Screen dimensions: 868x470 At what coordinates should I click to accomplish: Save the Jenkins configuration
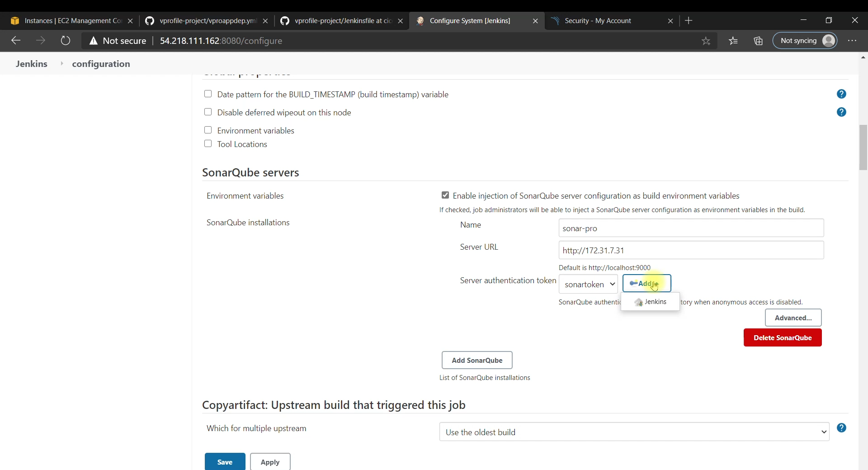pyautogui.click(x=225, y=462)
